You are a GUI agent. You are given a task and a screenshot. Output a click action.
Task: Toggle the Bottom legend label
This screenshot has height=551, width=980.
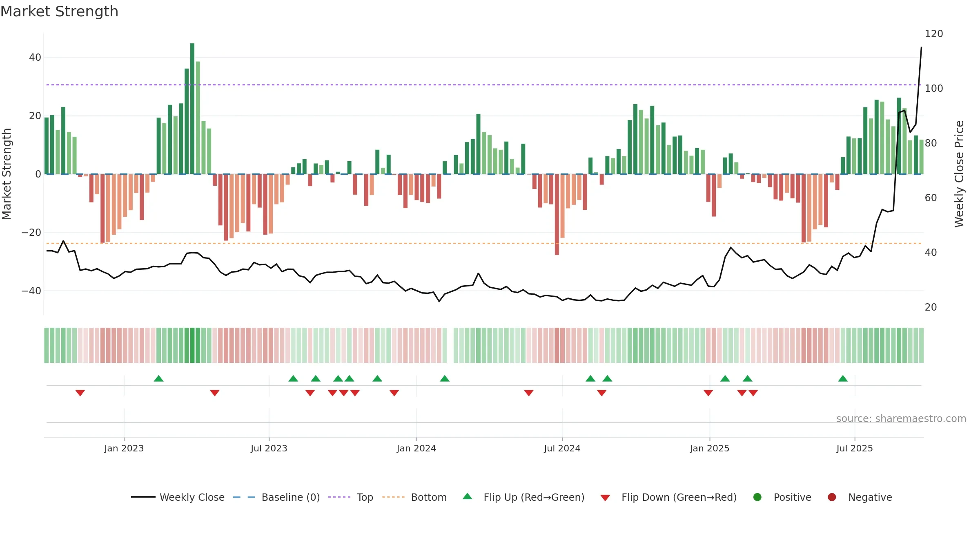(429, 497)
